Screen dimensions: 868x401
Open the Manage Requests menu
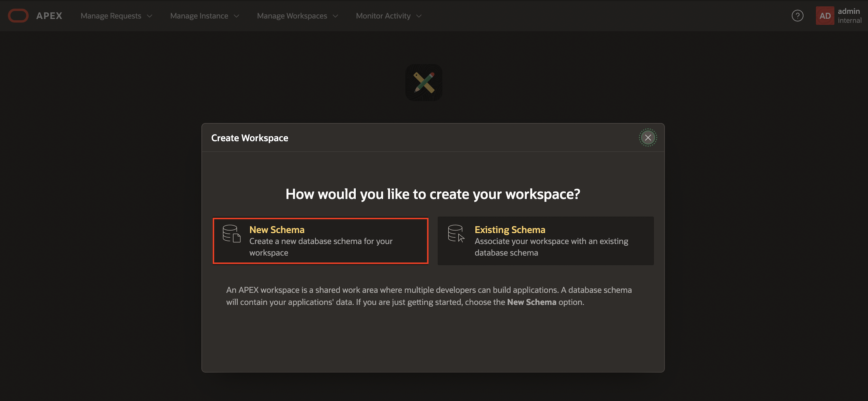[116, 16]
